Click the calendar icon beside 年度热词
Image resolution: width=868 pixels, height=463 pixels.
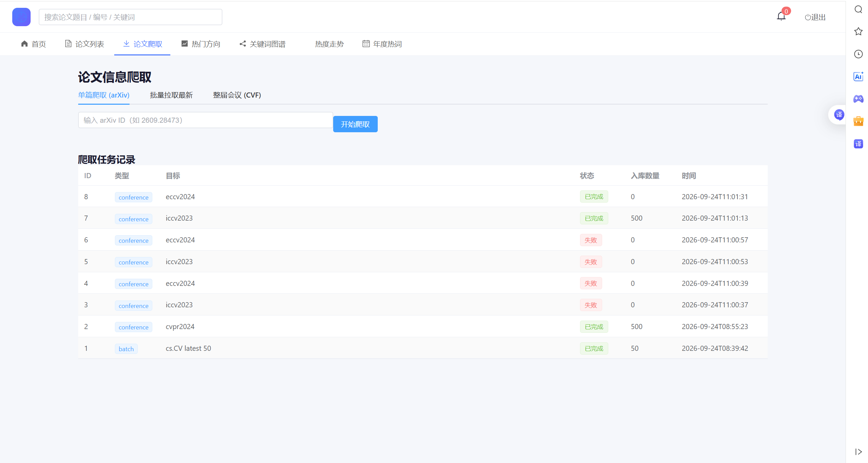pyautogui.click(x=366, y=44)
